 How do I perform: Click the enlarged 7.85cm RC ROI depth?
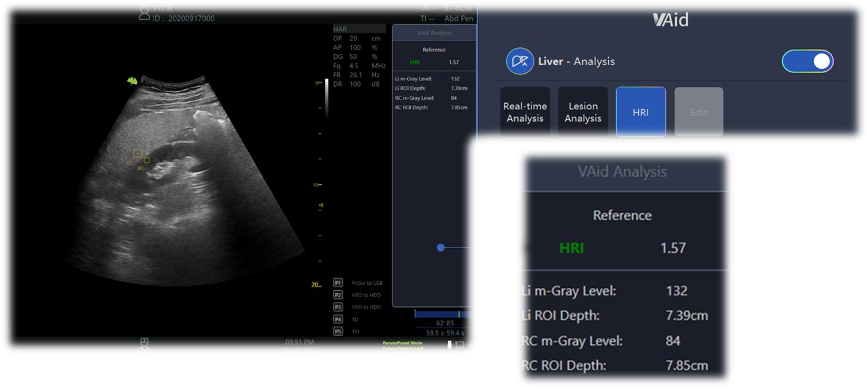(687, 366)
